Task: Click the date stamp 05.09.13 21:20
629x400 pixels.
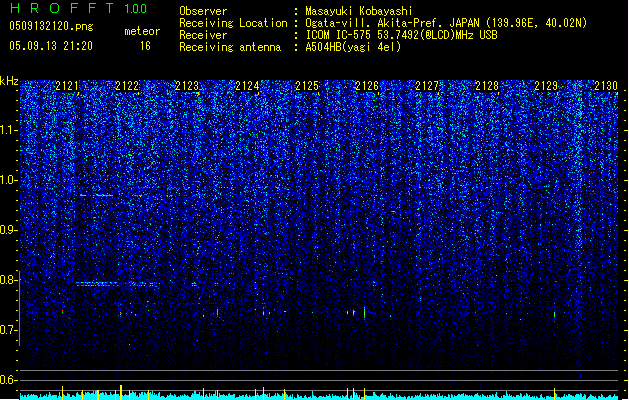Action: [x=51, y=46]
